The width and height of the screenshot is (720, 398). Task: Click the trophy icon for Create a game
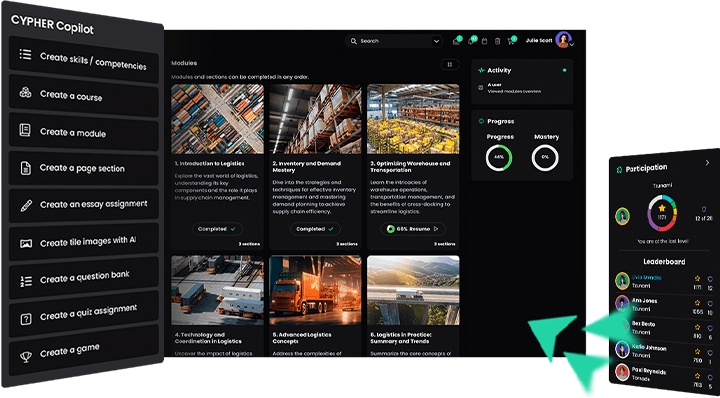[x=26, y=357]
